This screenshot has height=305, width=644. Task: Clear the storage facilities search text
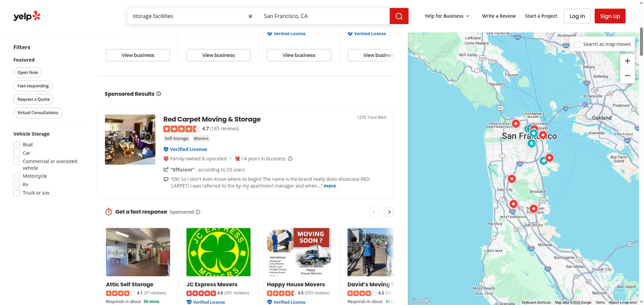(x=250, y=16)
